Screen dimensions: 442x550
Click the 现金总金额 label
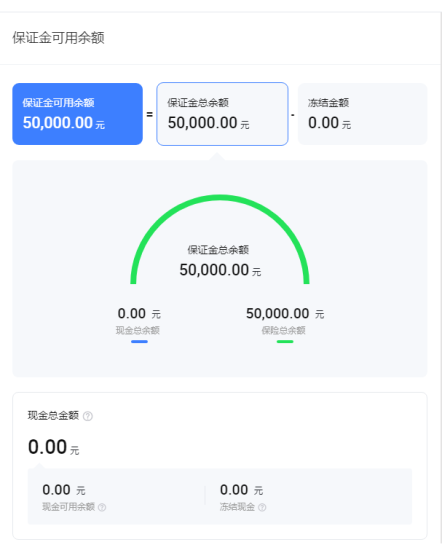point(53,416)
